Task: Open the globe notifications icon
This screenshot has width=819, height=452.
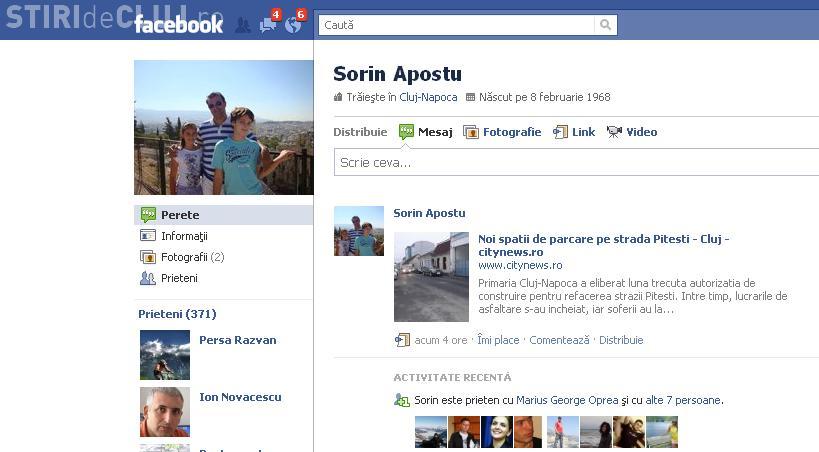Action: 293,25
